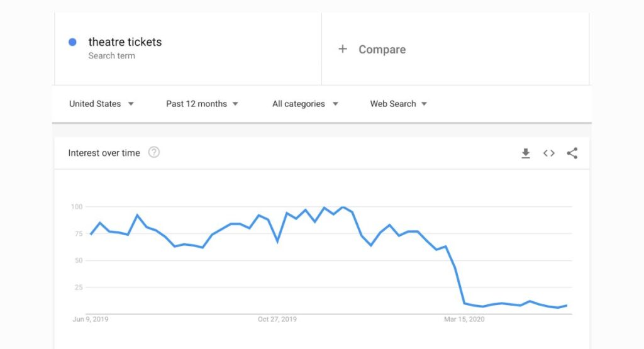Click the Mar 15, 2020 date label
The width and height of the screenshot is (644, 349).
click(464, 319)
